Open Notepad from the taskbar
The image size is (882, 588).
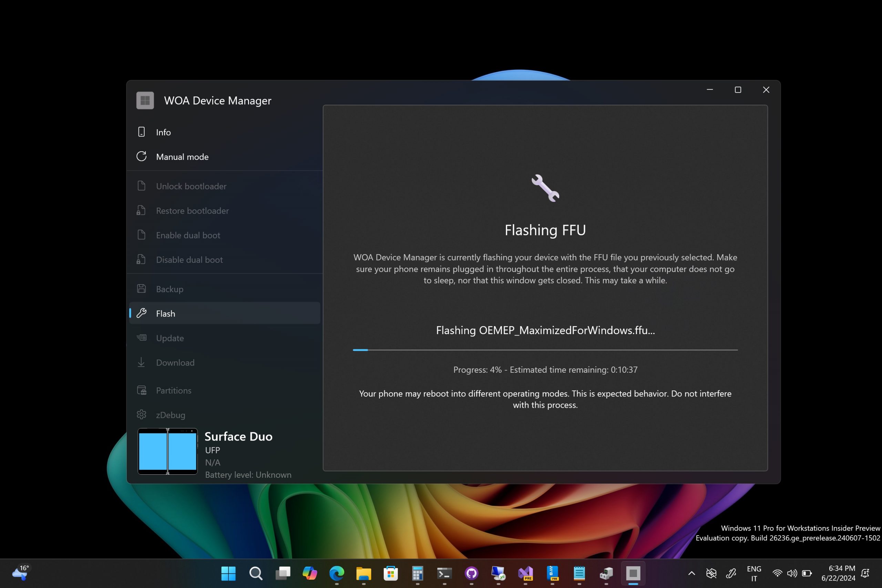[580, 574]
